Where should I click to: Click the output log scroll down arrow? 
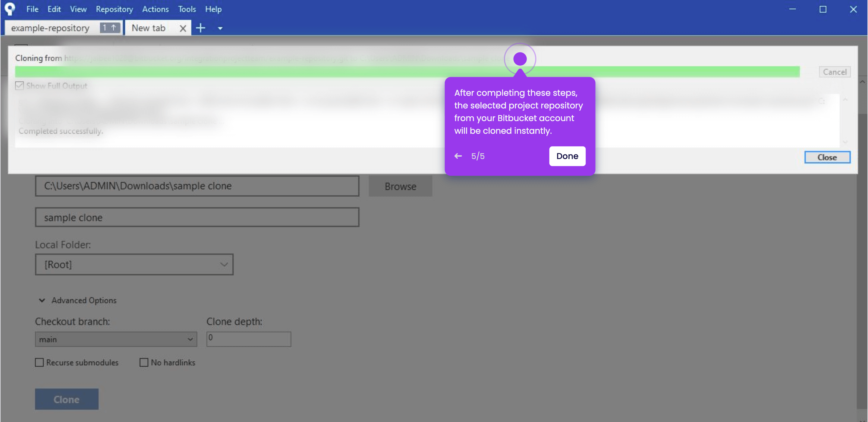[845, 142]
